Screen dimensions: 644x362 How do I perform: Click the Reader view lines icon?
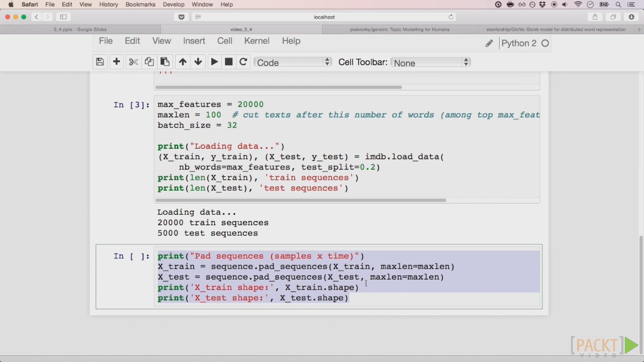pyautogui.click(x=198, y=17)
